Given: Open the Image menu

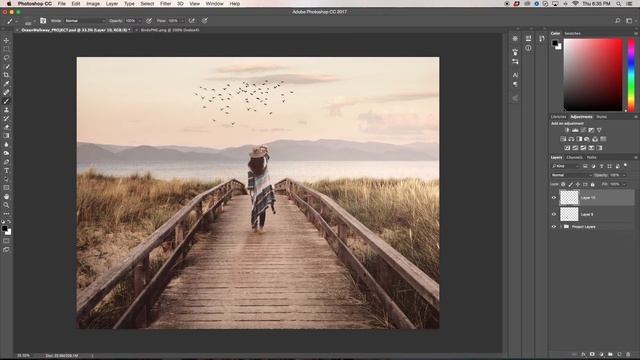Looking at the screenshot, I should tap(93, 4).
